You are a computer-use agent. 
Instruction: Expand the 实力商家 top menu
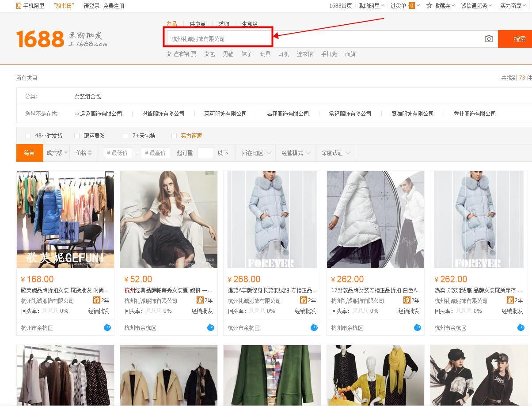pyautogui.click(x=513, y=6)
